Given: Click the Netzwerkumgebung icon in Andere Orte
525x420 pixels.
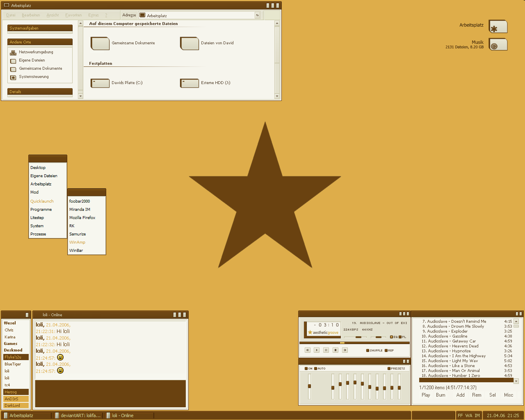Looking at the screenshot, I should pyautogui.click(x=13, y=52).
